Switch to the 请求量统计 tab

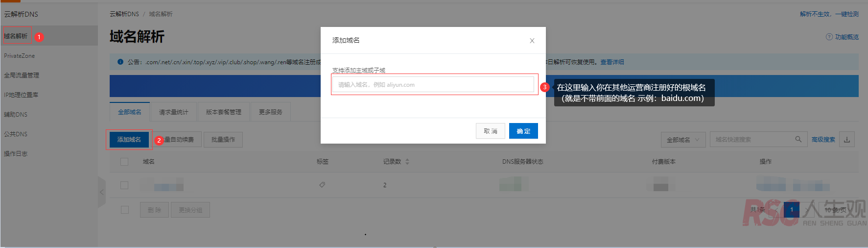(x=174, y=112)
